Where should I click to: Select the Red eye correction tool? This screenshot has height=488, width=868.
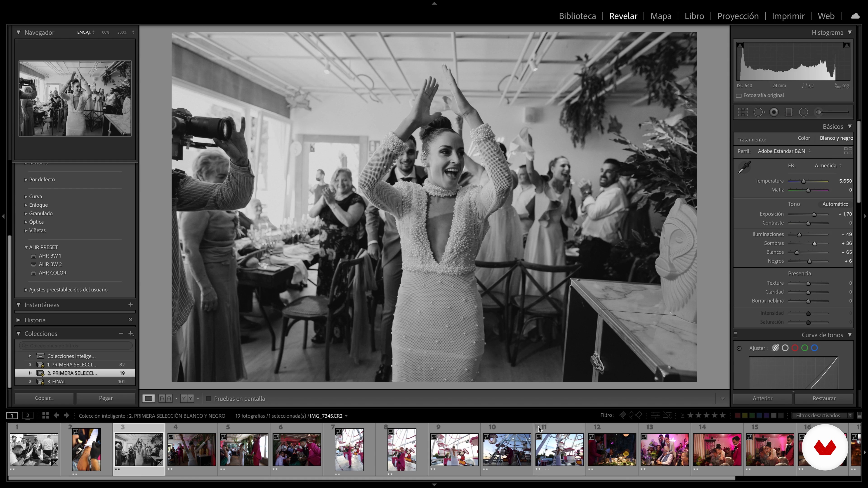point(774,112)
